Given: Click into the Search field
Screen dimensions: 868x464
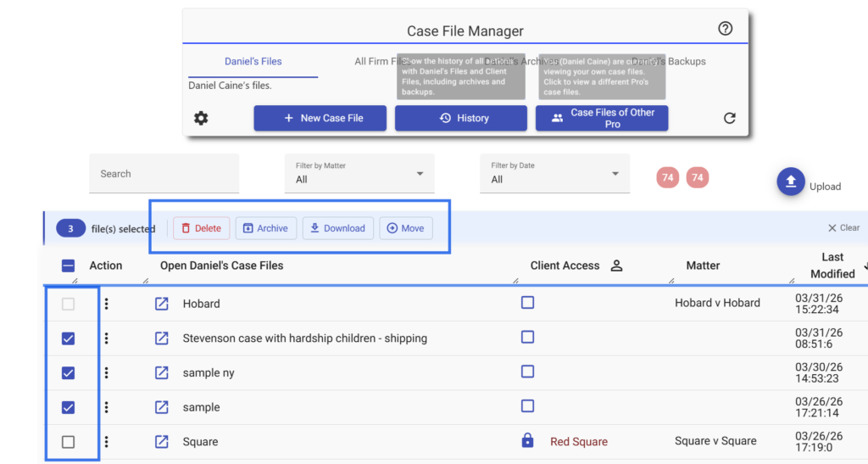Looking at the screenshot, I should pos(164,174).
